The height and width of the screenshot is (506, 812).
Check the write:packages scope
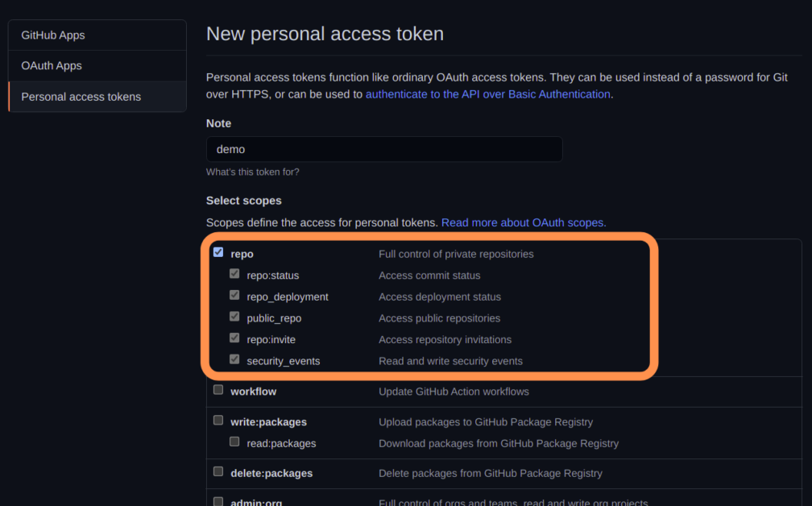coord(218,421)
